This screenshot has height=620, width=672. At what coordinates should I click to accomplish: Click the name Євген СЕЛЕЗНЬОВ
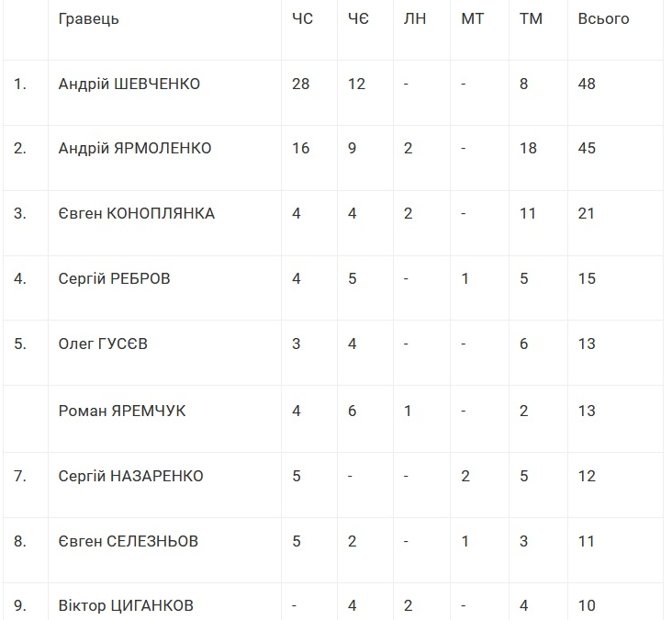(x=129, y=541)
